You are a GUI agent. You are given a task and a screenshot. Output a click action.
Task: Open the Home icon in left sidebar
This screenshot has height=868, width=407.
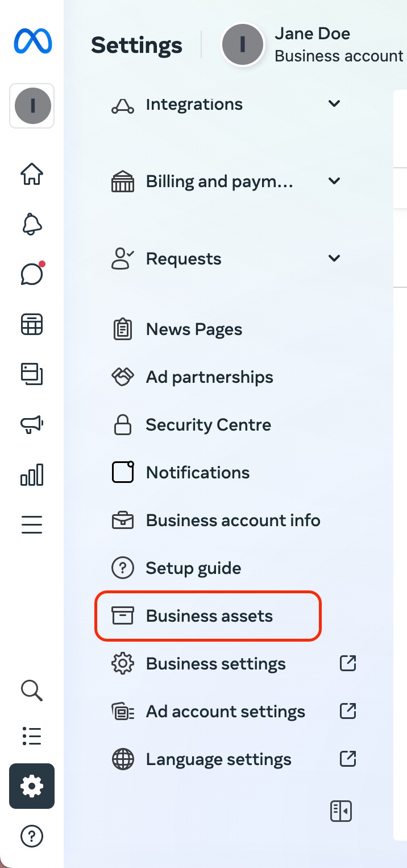31,175
